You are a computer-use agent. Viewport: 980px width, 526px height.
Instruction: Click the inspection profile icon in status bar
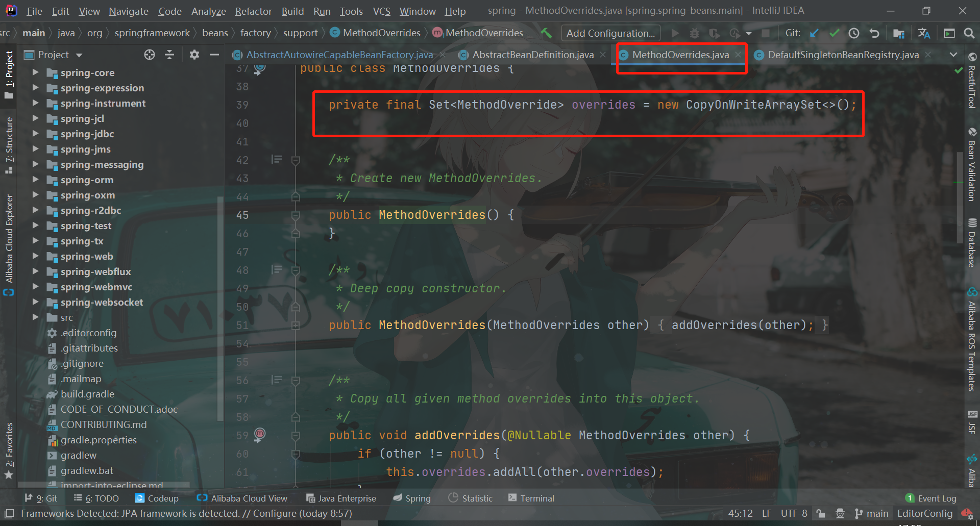[x=840, y=513]
